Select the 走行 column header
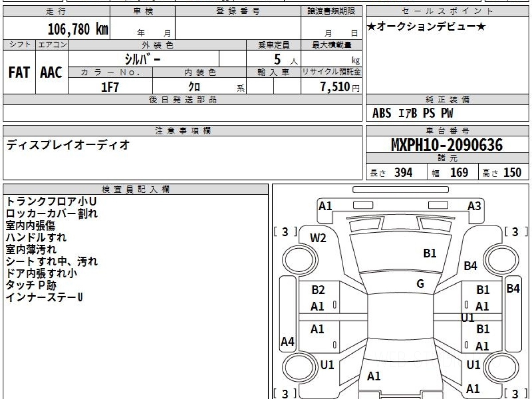The height and width of the screenshot is (399, 532). [56, 12]
